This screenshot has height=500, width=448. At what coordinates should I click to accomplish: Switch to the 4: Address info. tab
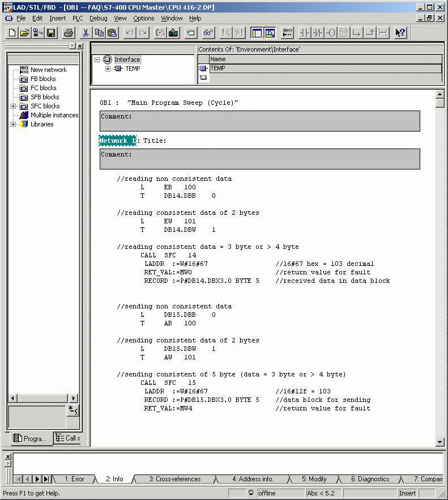click(x=253, y=479)
